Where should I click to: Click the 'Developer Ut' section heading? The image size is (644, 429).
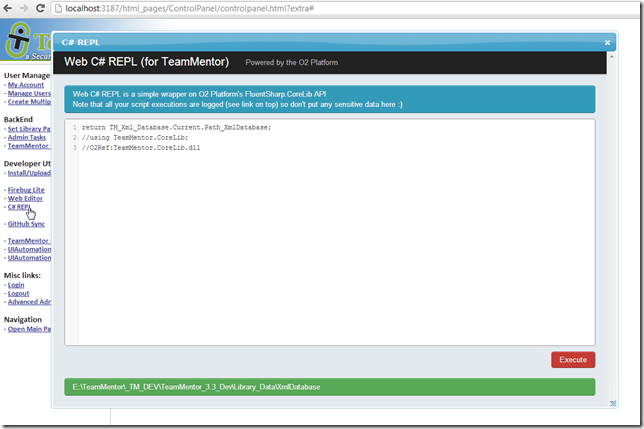pyautogui.click(x=27, y=164)
